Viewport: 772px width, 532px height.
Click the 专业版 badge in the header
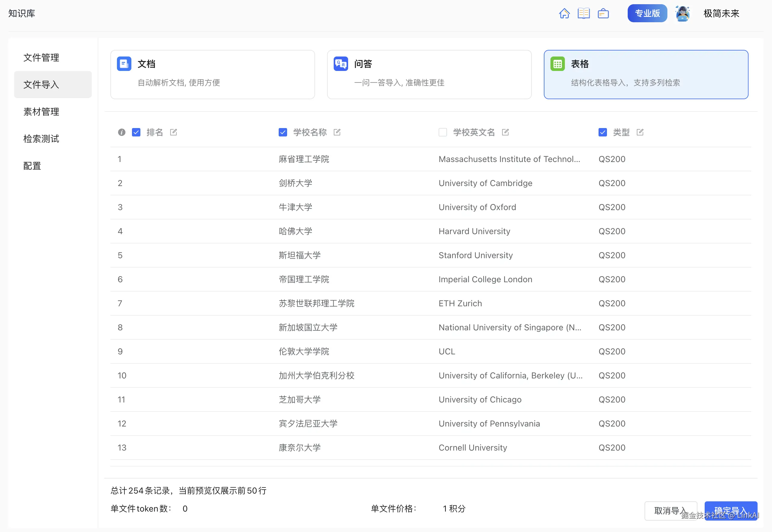647,13
